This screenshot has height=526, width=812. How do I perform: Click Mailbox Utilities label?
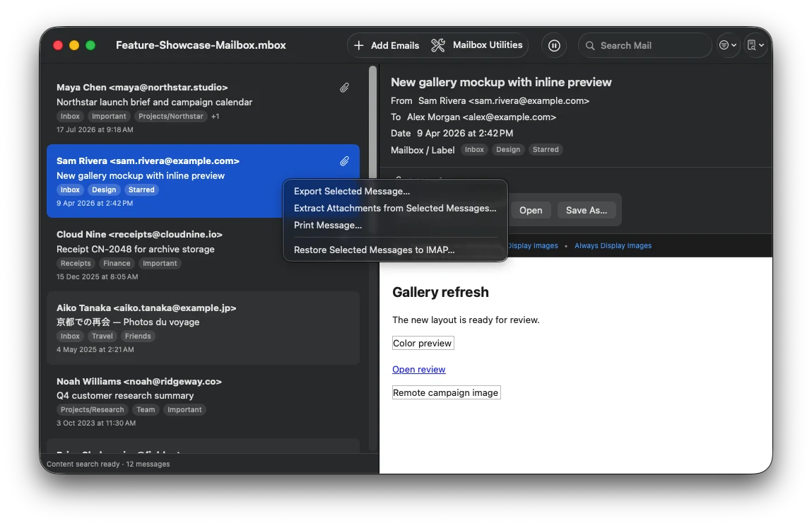point(488,45)
